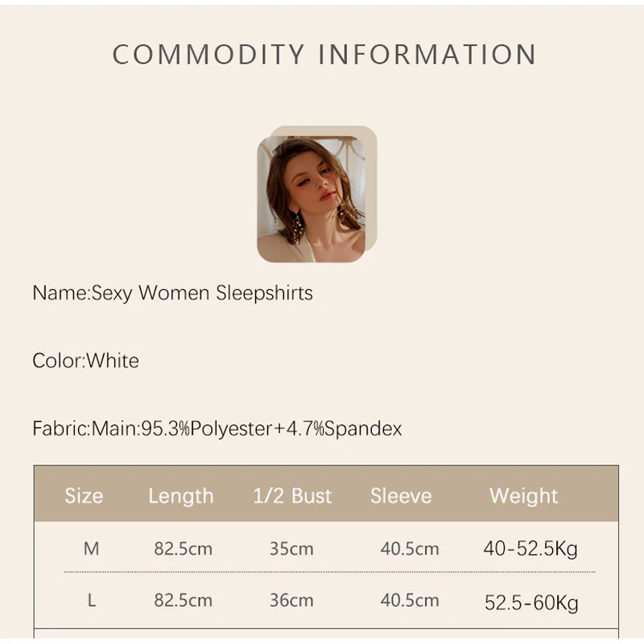Click the Color: White line
Screen dimensions: 644x644
point(85,361)
